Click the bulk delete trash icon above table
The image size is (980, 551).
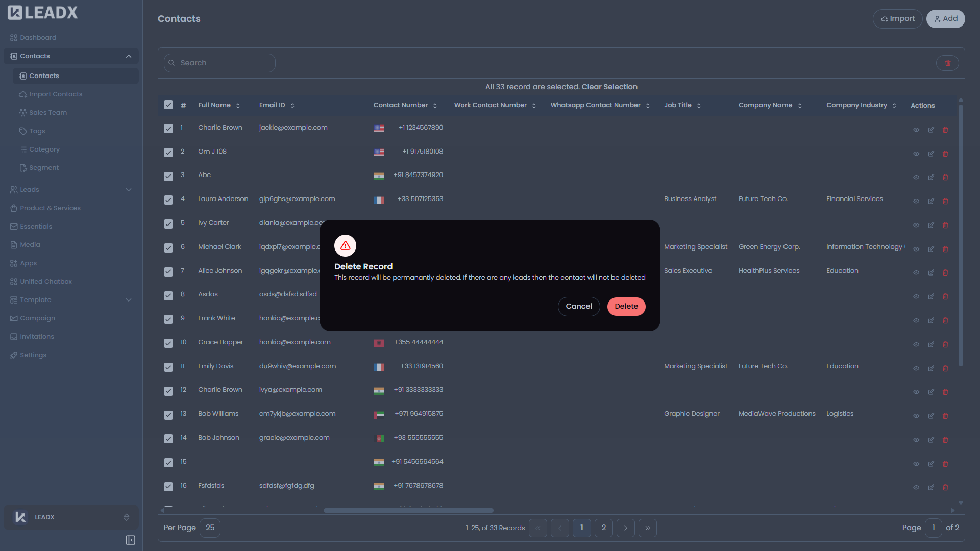(x=948, y=63)
